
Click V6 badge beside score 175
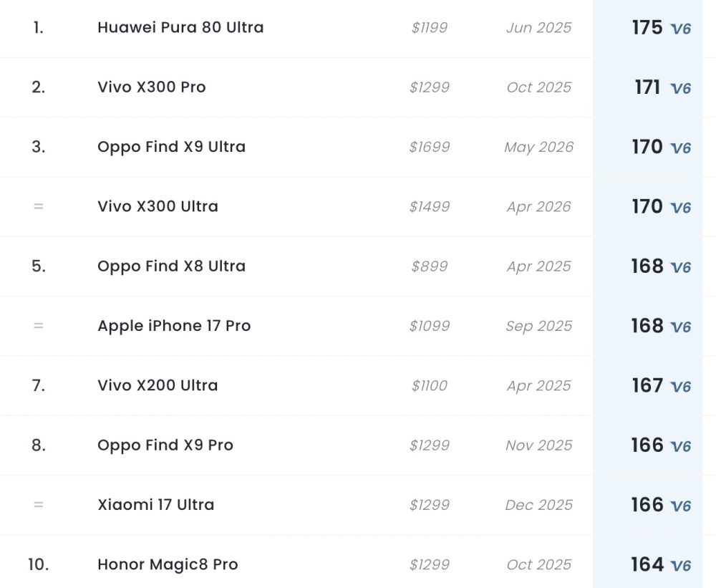pos(680,29)
